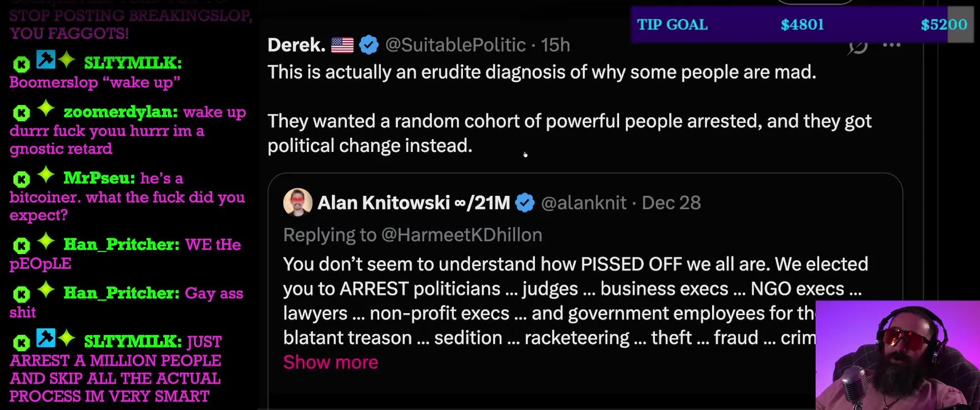980x410 pixels.
Task: Click the American flag emoji after Derek's name
Action: click(342, 45)
